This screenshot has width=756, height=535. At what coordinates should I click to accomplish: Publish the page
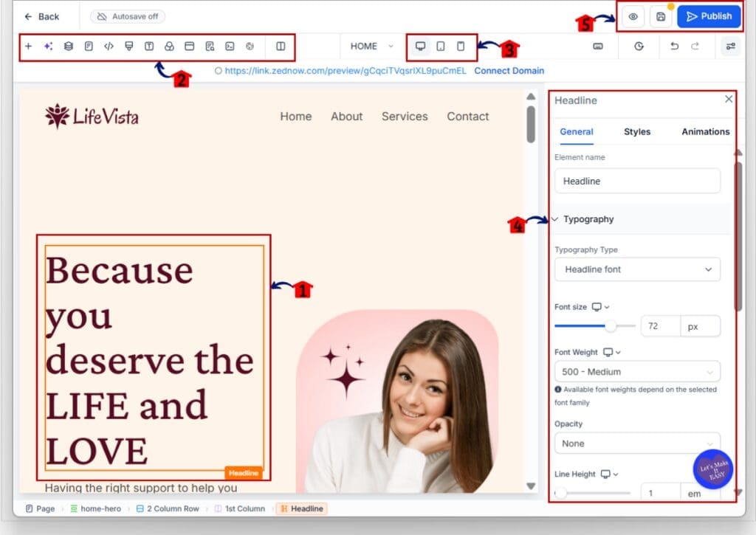(709, 16)
